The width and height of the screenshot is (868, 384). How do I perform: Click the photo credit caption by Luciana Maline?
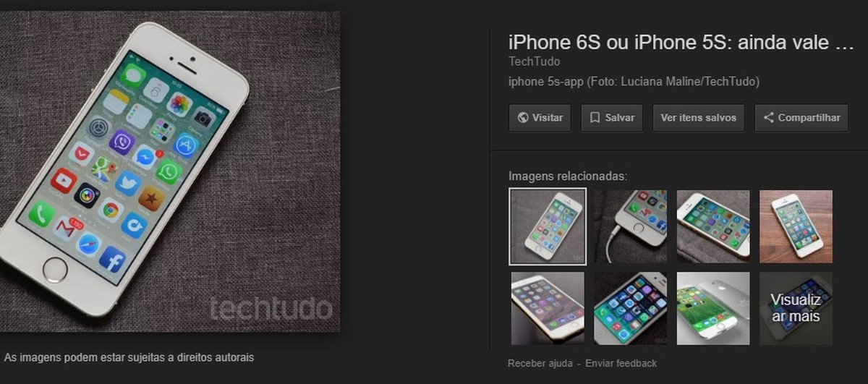point(634,82)
